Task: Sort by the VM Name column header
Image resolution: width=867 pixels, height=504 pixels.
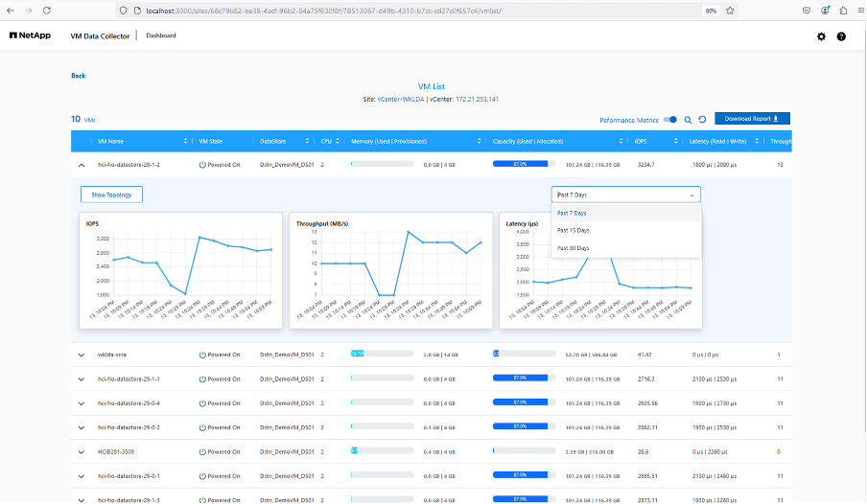Action: pos(110,141)
